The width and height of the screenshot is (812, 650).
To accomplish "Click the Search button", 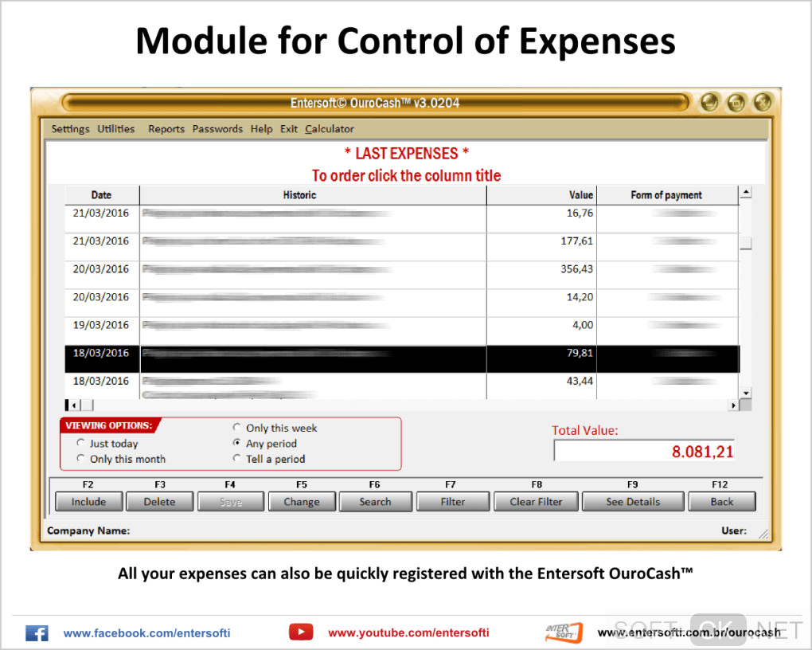I will coord(376,502).
